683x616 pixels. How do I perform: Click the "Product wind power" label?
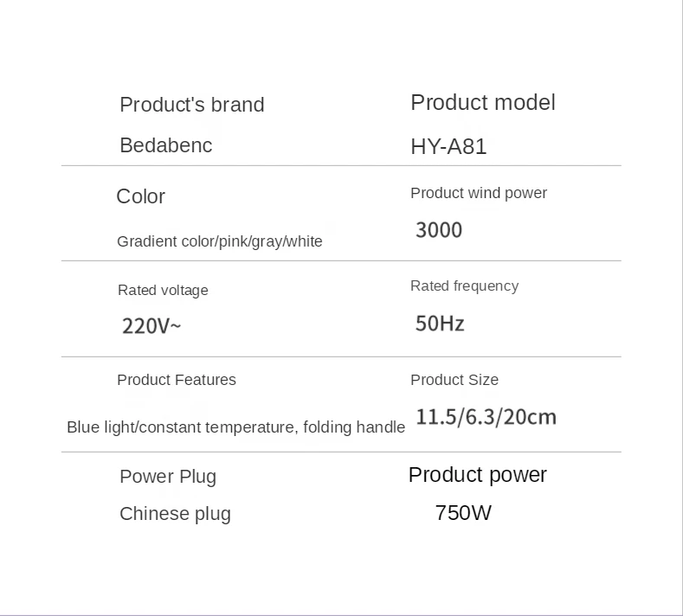(479, 193)
